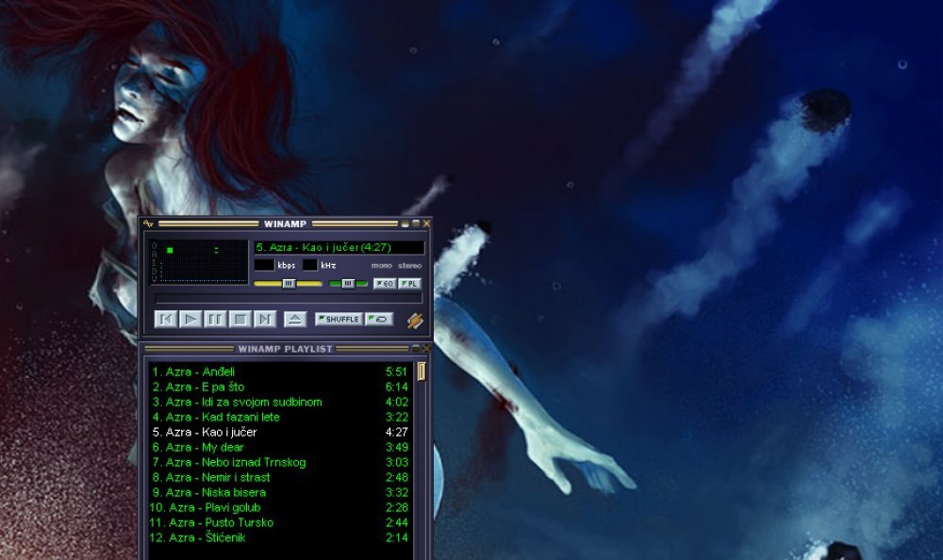This screenshot has width=943, height=560.
Task: Click the kbps bitrate readout box
Action: tap(264, 265)
